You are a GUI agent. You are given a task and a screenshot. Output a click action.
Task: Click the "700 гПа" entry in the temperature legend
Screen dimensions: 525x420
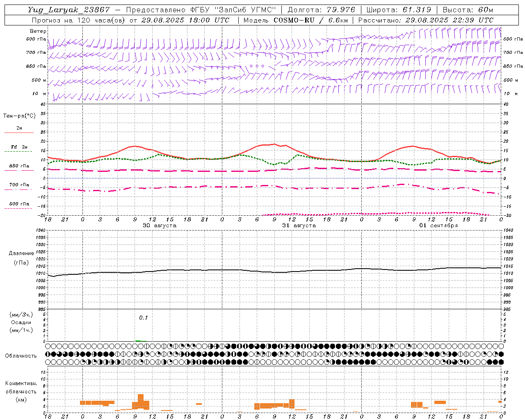point(19,185)
